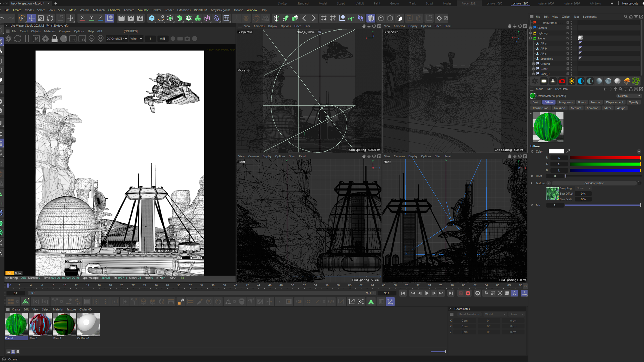
Task: Click the Displacement material tab button
Action: [614, 102]
